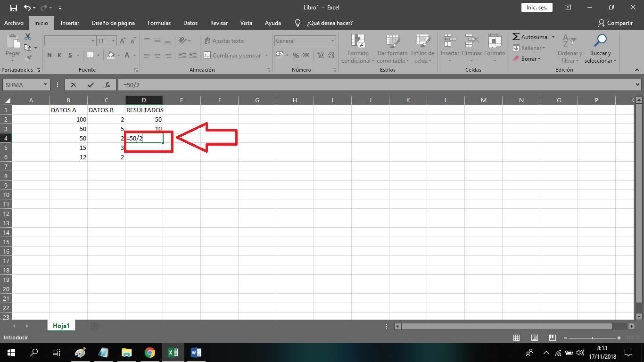This screenshot has width=644, height=362.
Task: Click the Save icon in the title bar
Action: click(x=14, y=8)
